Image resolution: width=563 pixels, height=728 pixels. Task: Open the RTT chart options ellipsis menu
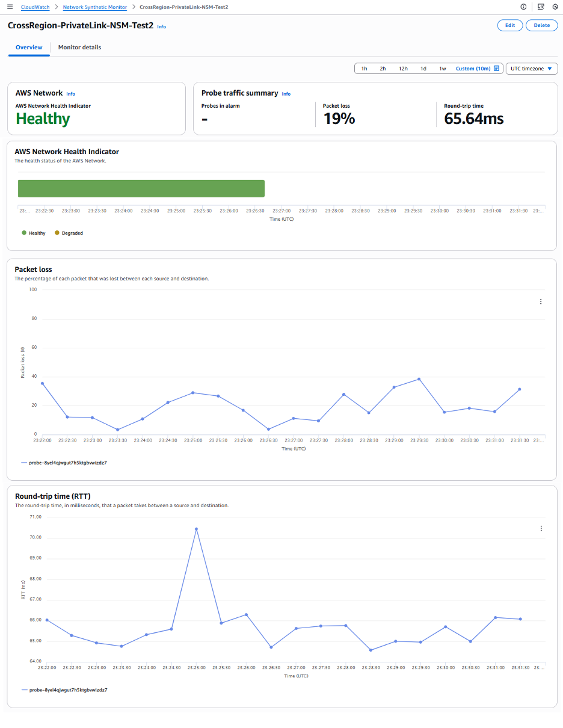540,528
